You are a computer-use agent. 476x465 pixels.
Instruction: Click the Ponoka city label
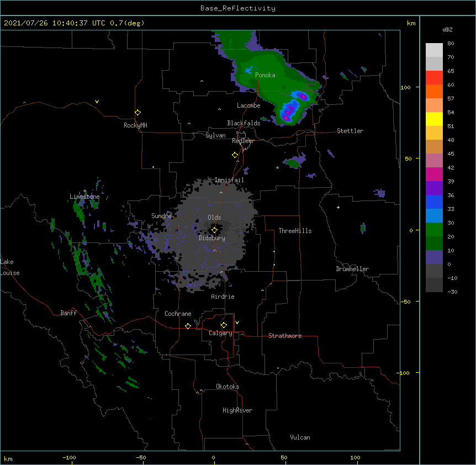tap(265, 75)
